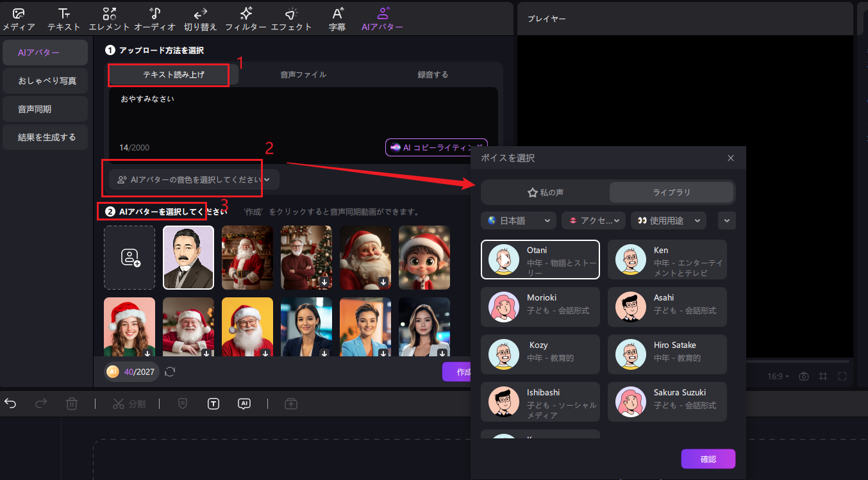Select the Santa on yellow background avatar
868x480 pixels.
pos(247,327)
